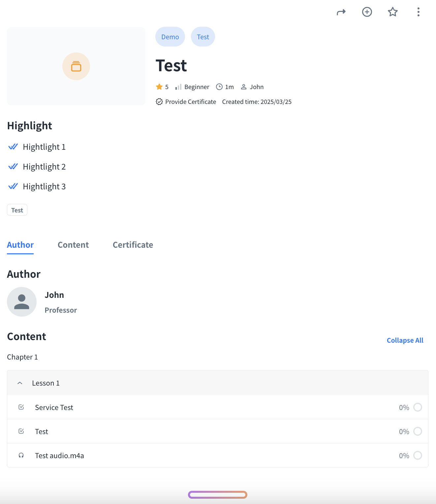Click John's author avatar icon
Image resolution: width=436 pixels, height=504 pixels.
click(22, 302)
